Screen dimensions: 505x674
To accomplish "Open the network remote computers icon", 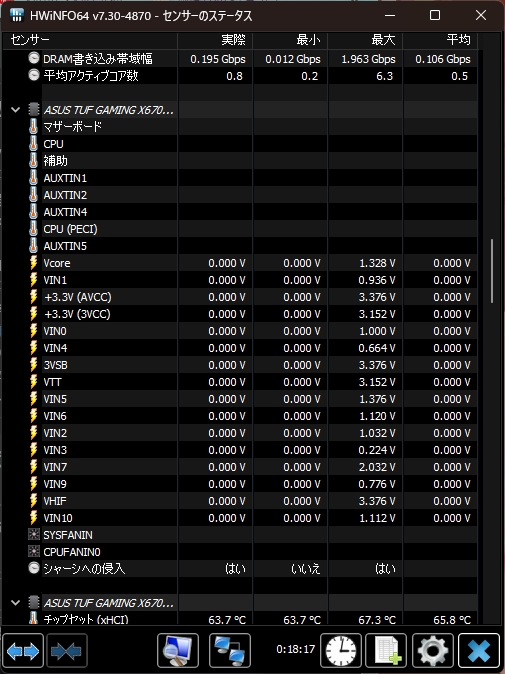I will point(230,651).
